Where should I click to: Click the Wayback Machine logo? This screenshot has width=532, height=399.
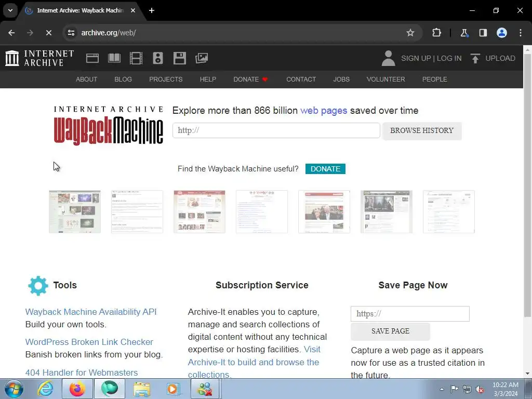tap(108, 126)
